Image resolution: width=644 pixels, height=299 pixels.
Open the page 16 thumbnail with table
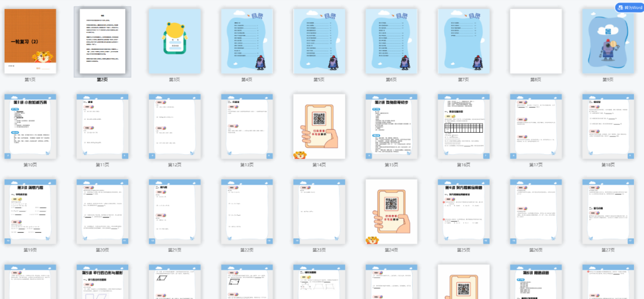point(464,126)
